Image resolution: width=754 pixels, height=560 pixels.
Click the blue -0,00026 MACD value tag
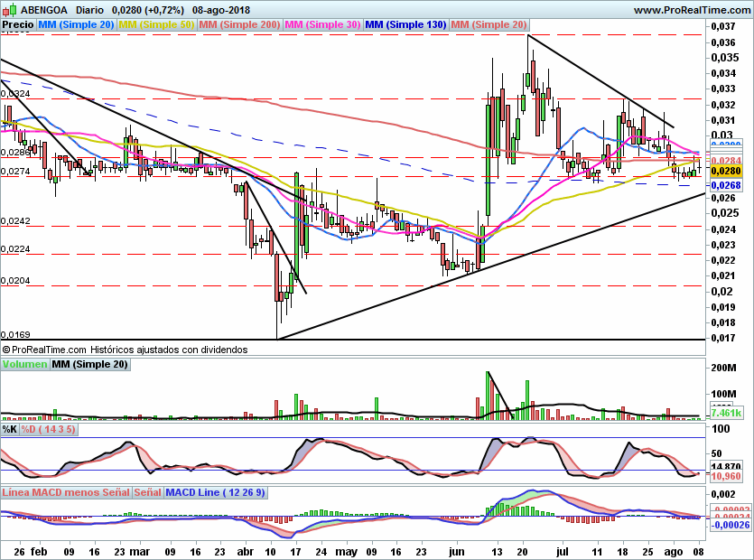(730, 525)
